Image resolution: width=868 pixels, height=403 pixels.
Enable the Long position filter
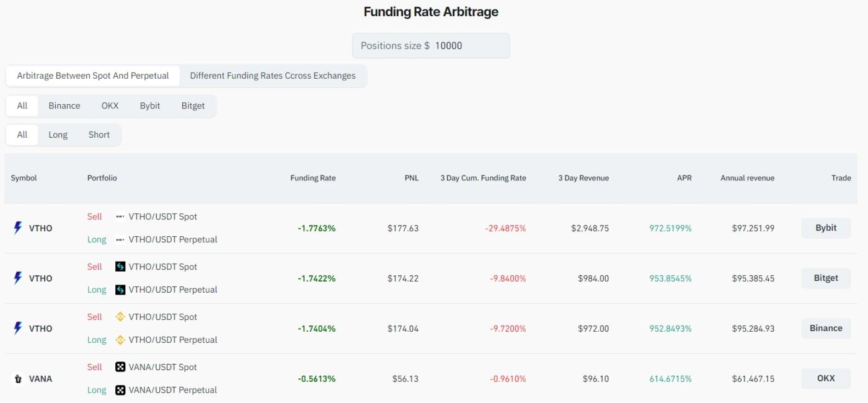pos(58,134)
